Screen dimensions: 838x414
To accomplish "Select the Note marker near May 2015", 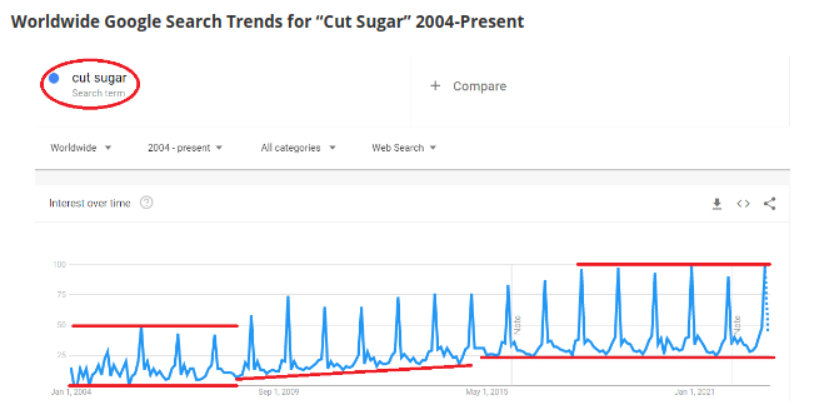I will [x=518, y=325].
